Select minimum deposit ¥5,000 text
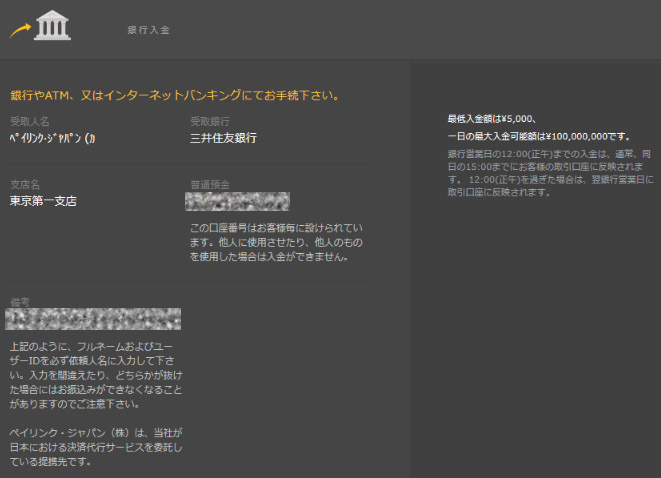 click(492, 119)
